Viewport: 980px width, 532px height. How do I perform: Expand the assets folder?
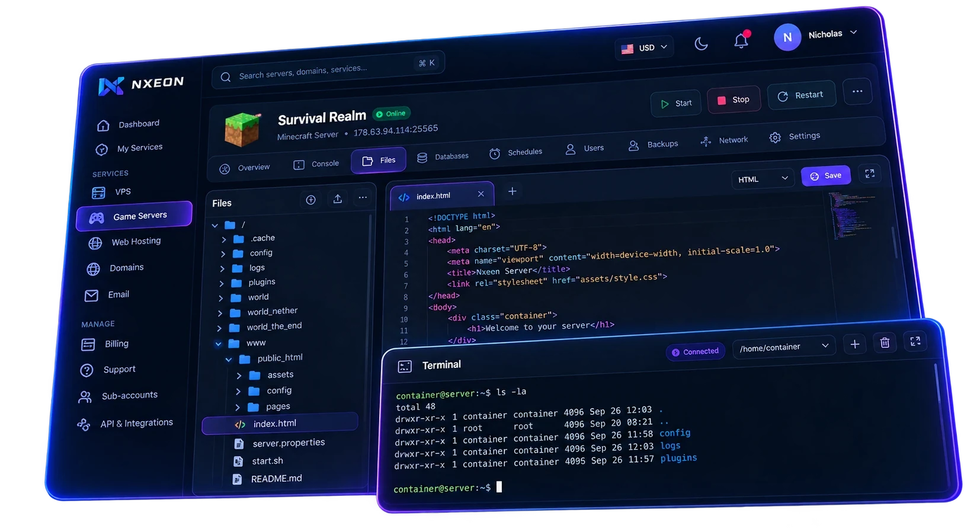pyautogui.click(x=239, y=376)
